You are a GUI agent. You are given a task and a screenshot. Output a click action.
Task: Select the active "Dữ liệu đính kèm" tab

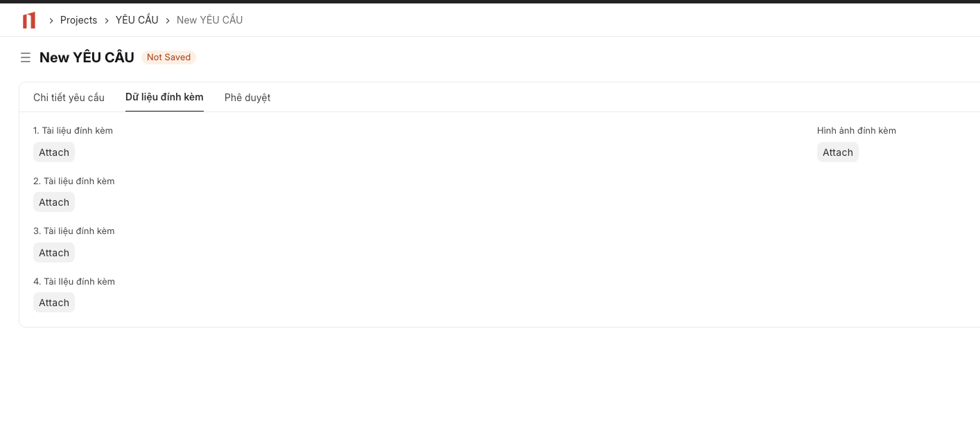pyautogui.click(x=164, y=97)
